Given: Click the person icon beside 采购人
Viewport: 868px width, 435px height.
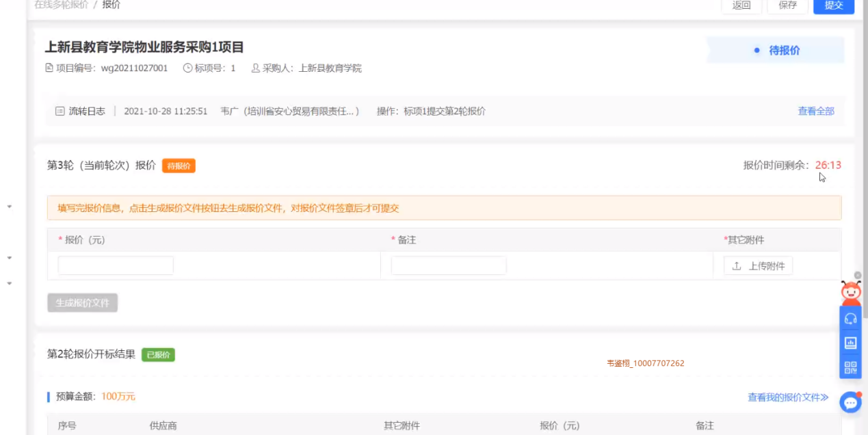Looking at the screenshot, I should click(256, 68).
